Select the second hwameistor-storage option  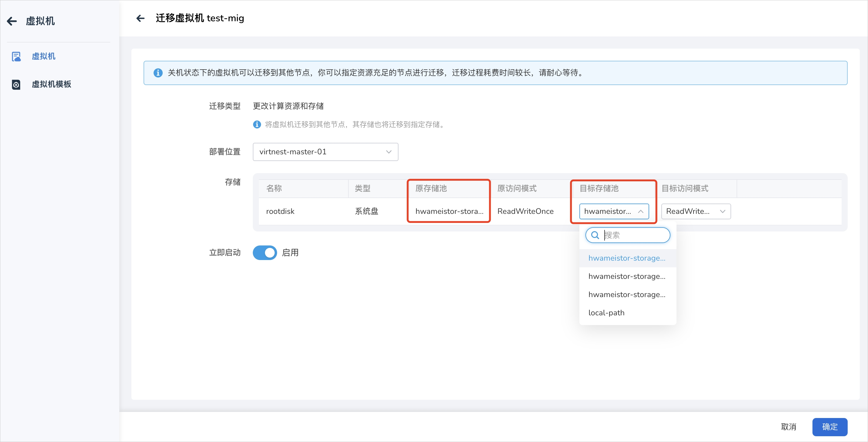pos(627,276)
